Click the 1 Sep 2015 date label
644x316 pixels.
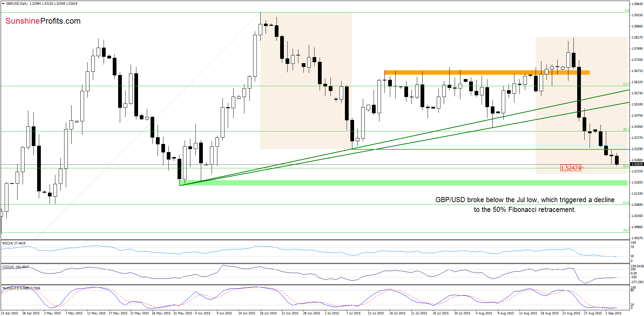point(613,313)
